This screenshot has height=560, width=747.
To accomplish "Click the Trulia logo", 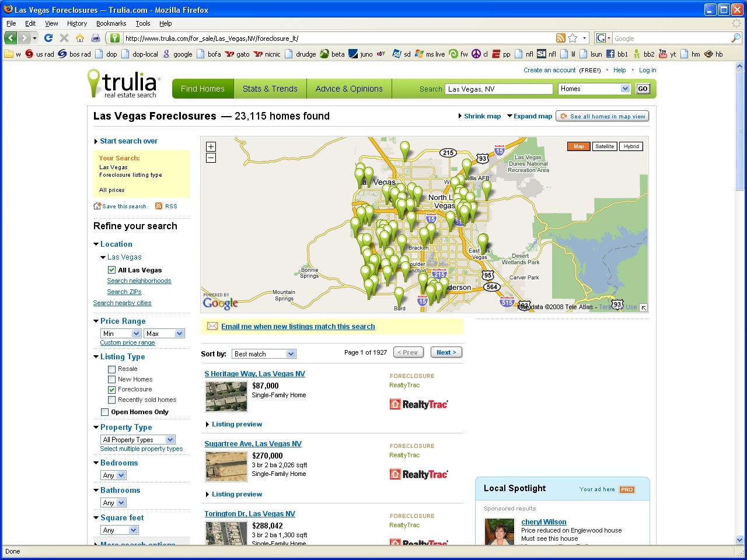I will click(124, 83).
